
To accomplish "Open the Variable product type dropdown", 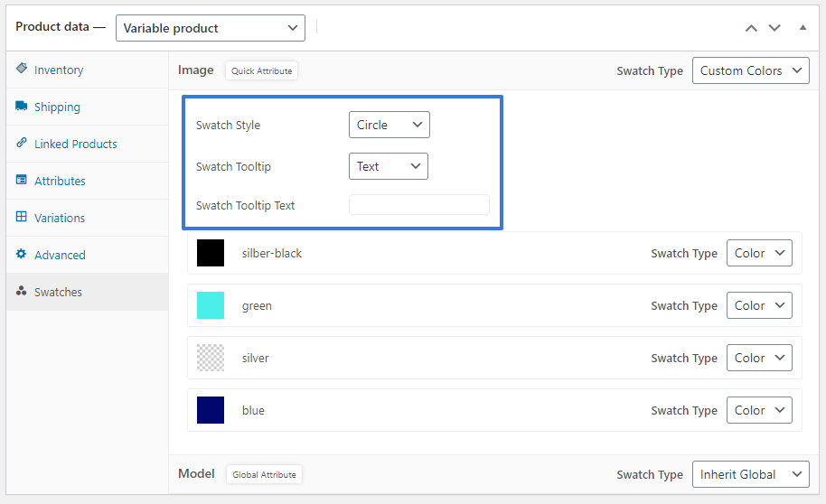I will 211,28.
